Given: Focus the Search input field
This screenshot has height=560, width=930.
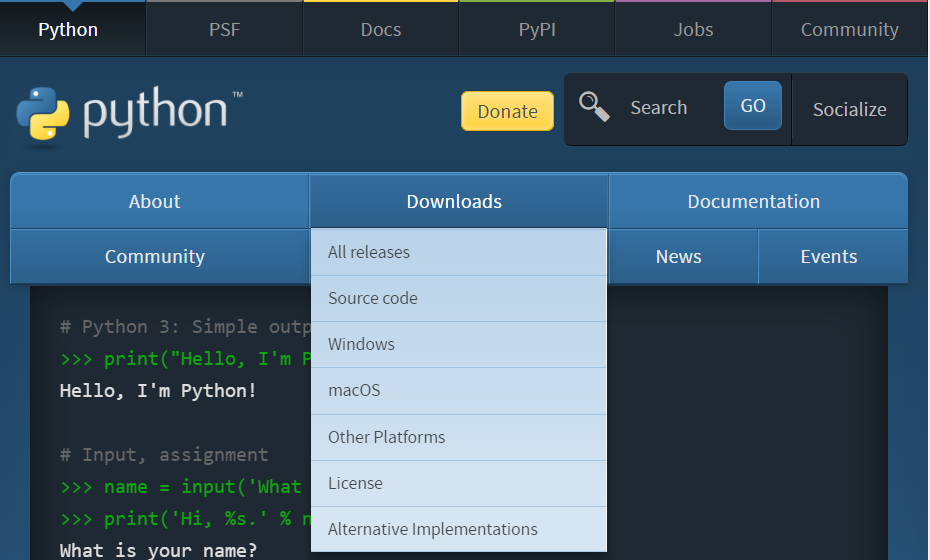Looking at the screenshot, I should (x=670, y=107).
